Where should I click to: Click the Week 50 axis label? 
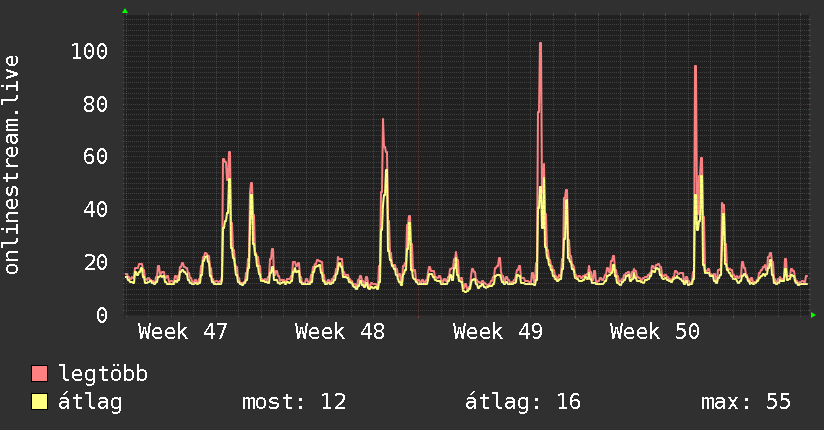[655, 332]
